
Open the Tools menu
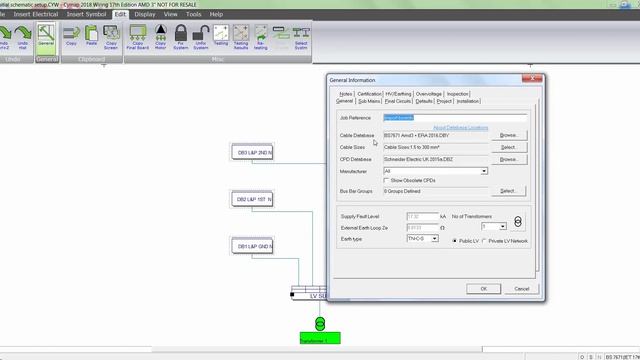coord(193,14)
